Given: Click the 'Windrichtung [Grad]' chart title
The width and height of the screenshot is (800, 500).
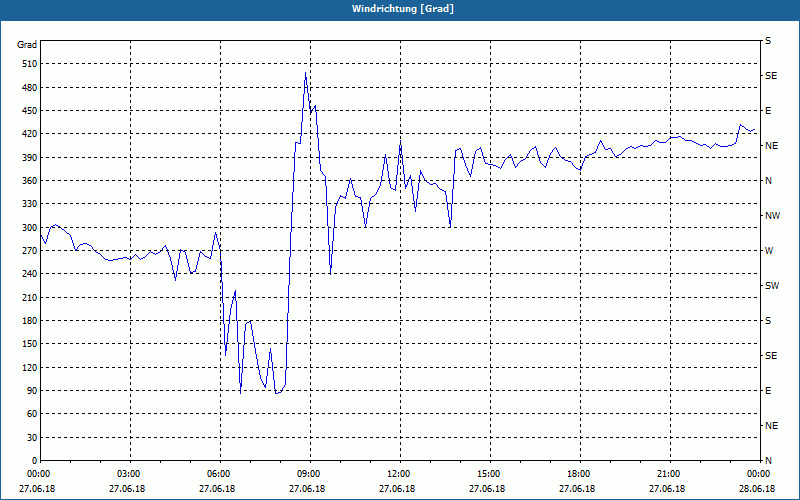Looking at the screenshot, I should coord(403,9).
